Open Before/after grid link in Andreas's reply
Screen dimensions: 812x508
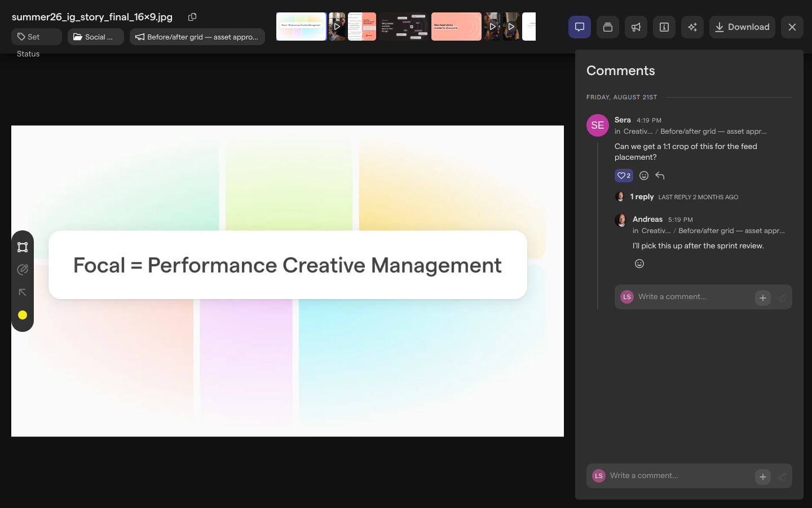pos(731,231)
